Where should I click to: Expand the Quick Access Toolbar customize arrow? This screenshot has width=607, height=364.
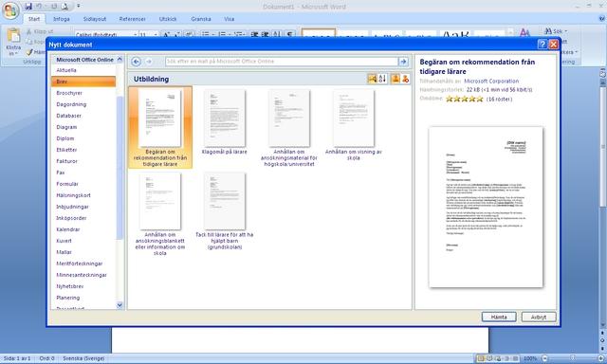pyautogui.click(x=79, y=7)
